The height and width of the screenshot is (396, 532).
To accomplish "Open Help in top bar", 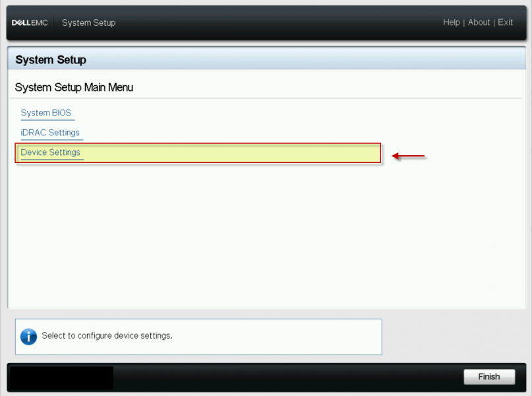I will (452, 22).
